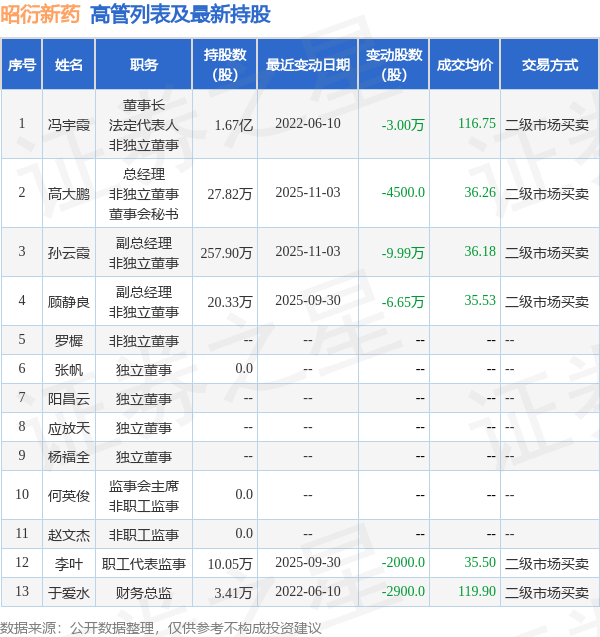The width and height of the screenshot is (600, 637).
Task: Click the name 杨福全
Action: pyautogui.click(x=69, y=457)
